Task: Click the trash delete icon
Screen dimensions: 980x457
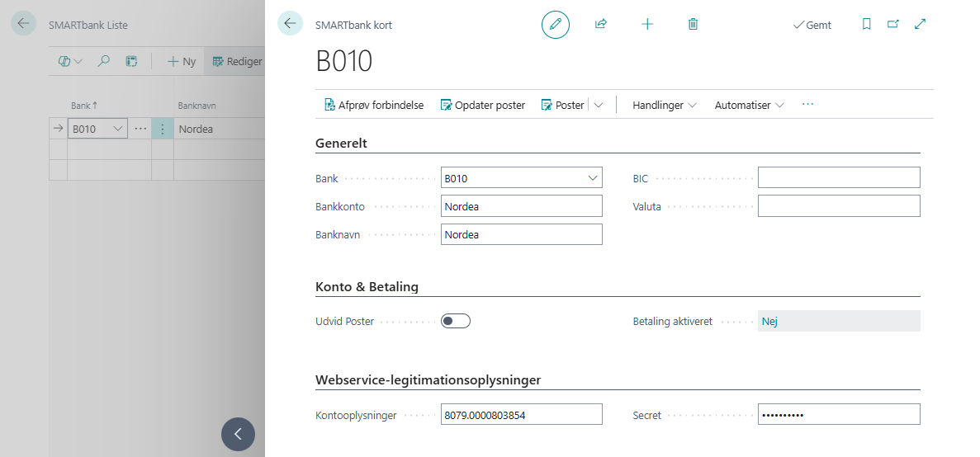Action: point(694,25)
